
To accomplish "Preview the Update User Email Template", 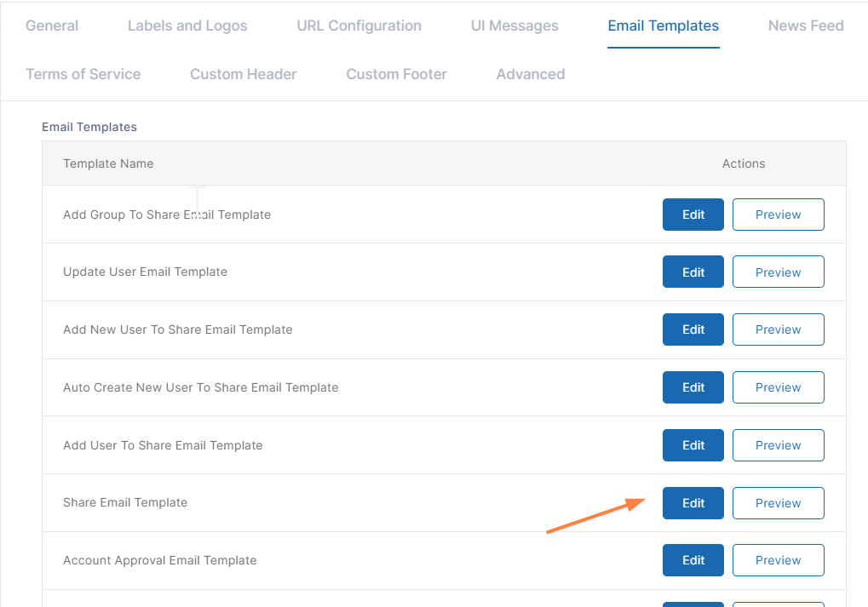I will (x=779, y=272).
